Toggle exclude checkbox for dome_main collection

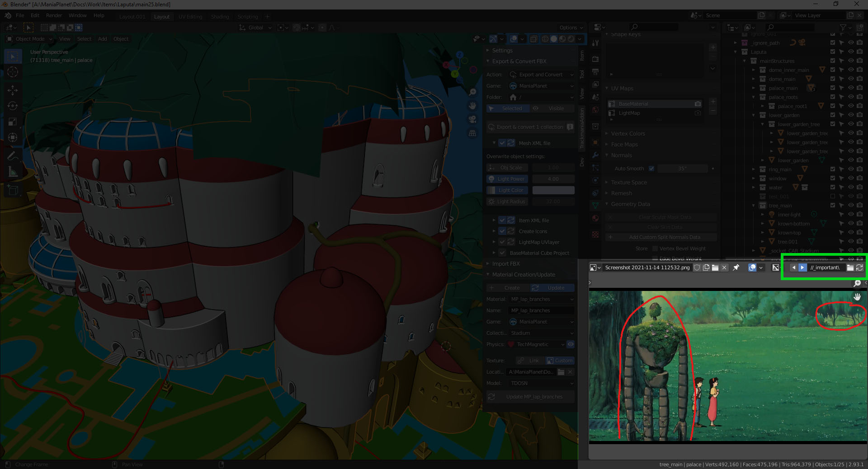pyautogui.click(x=833, y=79)
